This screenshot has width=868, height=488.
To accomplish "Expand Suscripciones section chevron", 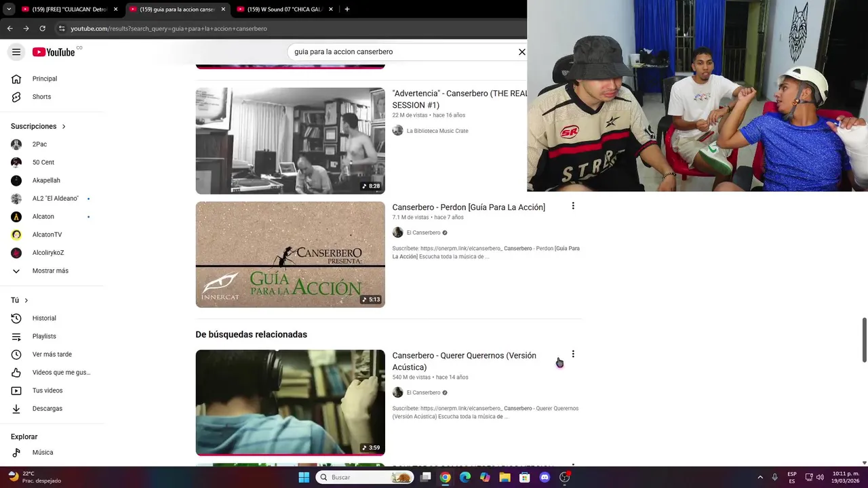I will coord(64,127).
